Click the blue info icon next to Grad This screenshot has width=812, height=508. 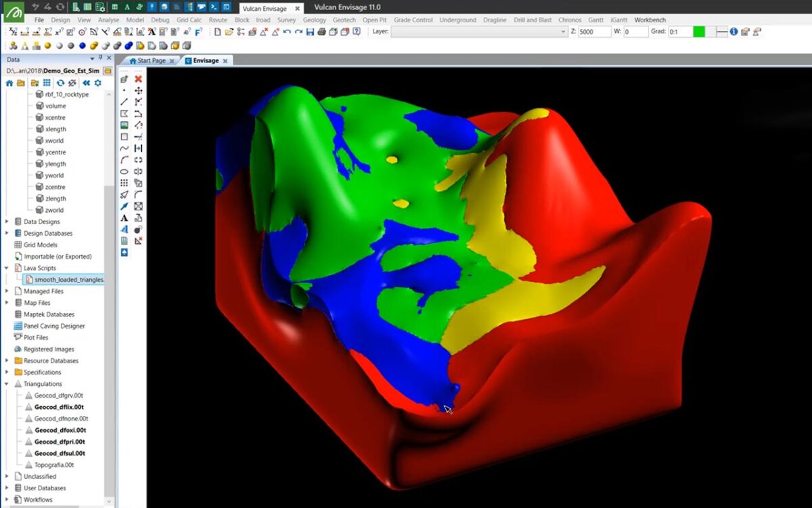click(x=734, y=32)
